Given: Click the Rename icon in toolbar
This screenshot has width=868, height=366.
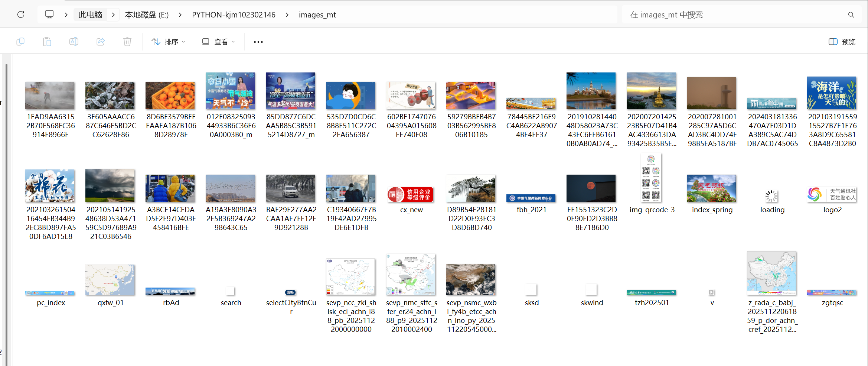Looking at the screenshot, I should point(74,42).
